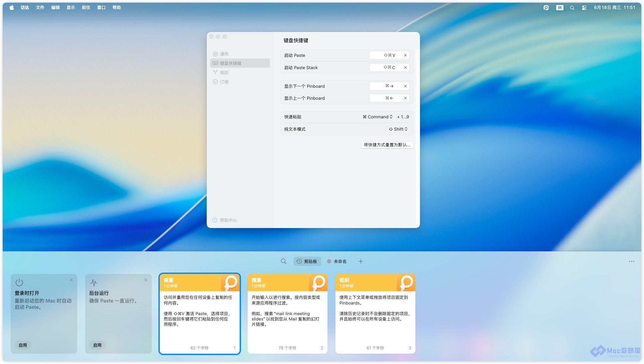Dismiss the 登录时打开 card
Image resolution: width=644 pixels, height=364 pixels.
71,280
